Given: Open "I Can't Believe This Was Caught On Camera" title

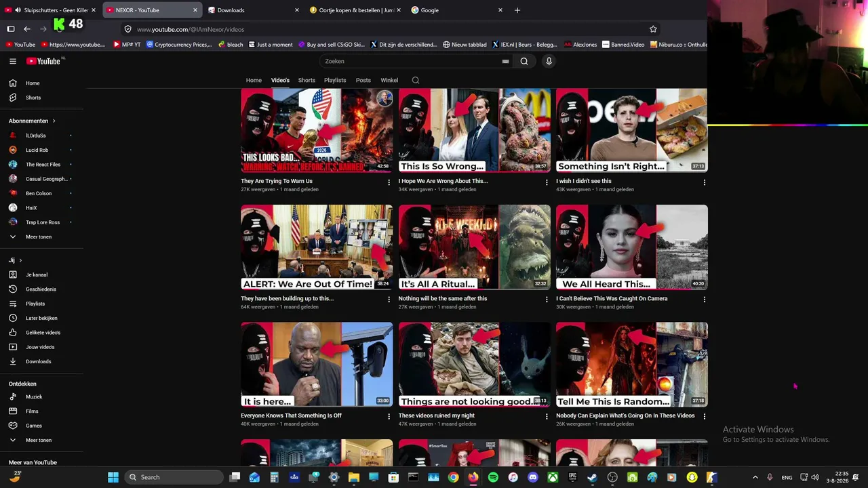Looking at the screenshot, I should pyautogui.click(x=612, y=298).
